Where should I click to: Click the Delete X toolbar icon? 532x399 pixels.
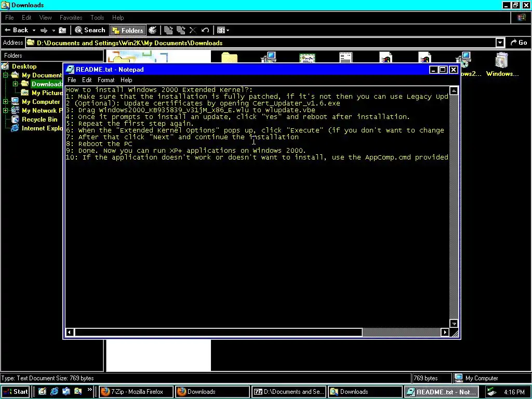193,30
